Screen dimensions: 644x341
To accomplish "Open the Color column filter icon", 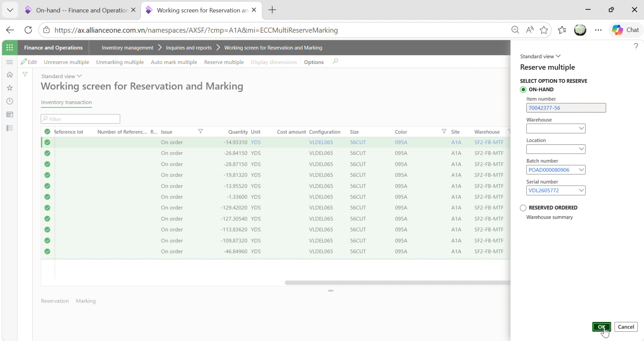I will coord(444,132).
